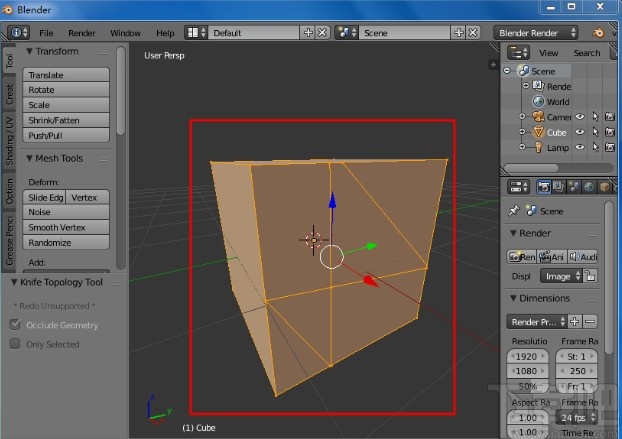Open the Outliner editor type selector
622x439 pixels.
(518, 52)
